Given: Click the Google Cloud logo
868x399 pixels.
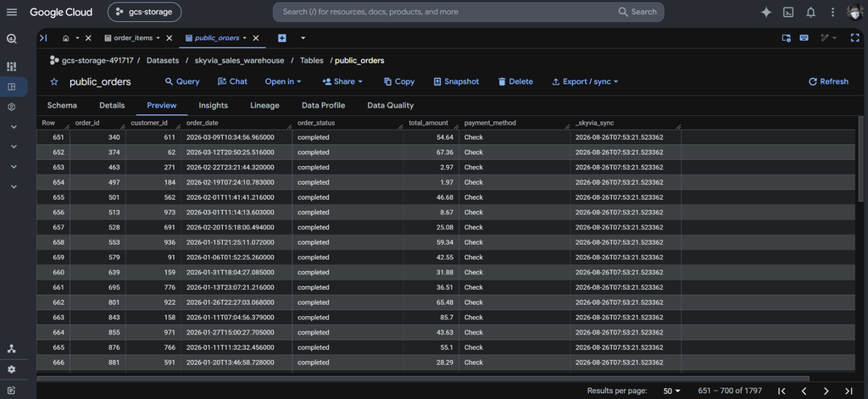Looking at the screenshot, I should [61, 12].
